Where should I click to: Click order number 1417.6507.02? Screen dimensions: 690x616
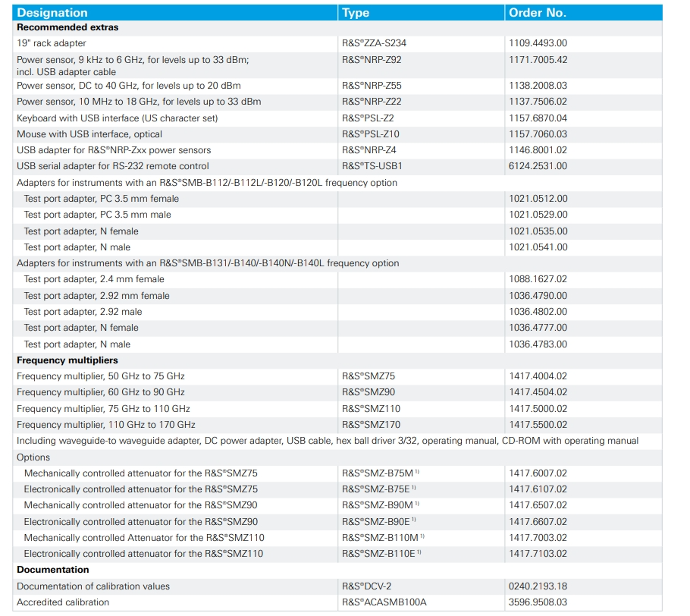538,505
